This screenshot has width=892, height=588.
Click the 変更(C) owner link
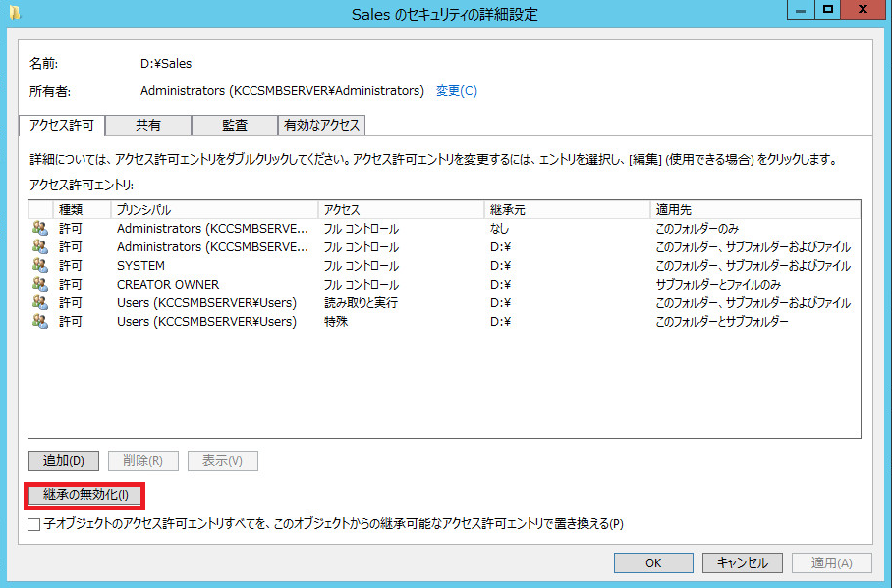tap(456, 90)
